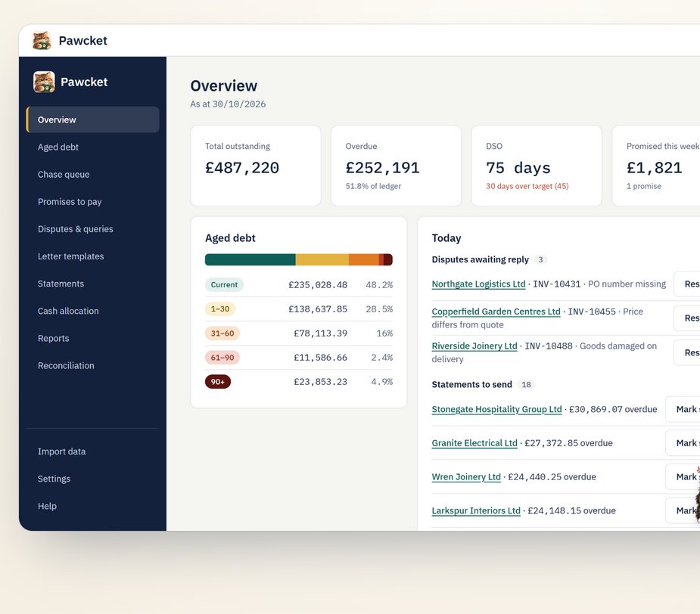Screen dimensions: 700x614
Task: Click Mark button for Granite Electrical Ltd
Action: (x=683, y=443)
